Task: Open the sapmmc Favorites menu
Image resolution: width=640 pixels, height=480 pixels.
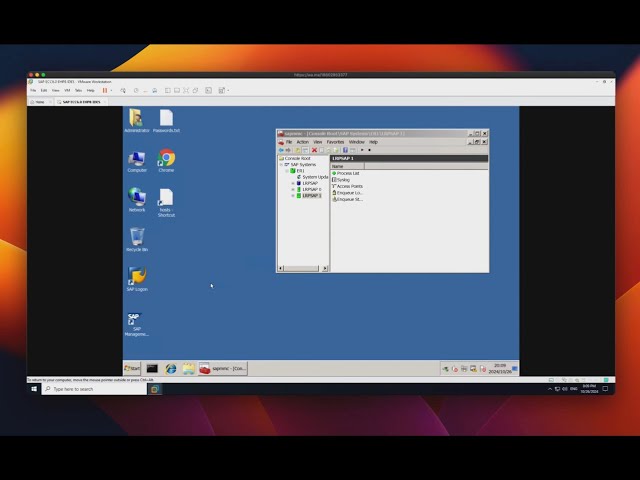Action: (336, 142)
